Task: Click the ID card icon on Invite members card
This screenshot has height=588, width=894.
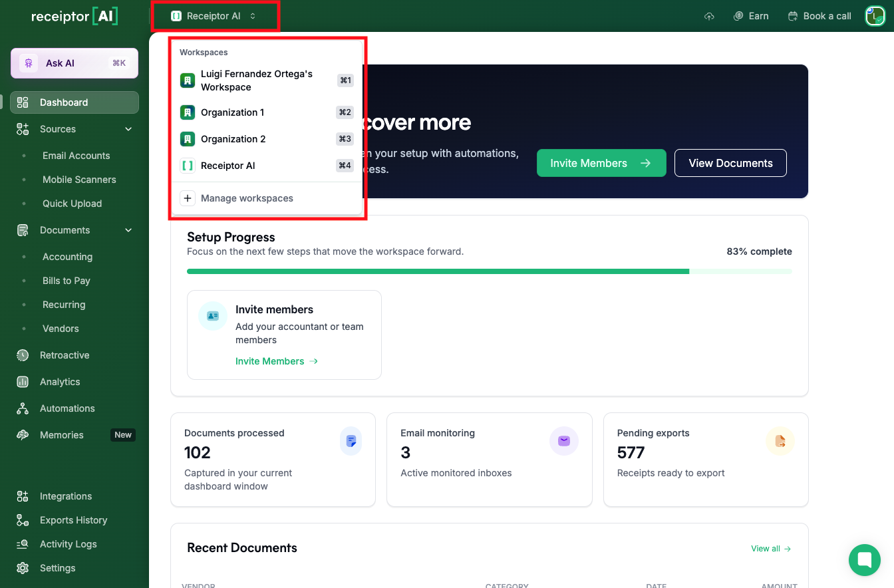Action: point(213,316)
